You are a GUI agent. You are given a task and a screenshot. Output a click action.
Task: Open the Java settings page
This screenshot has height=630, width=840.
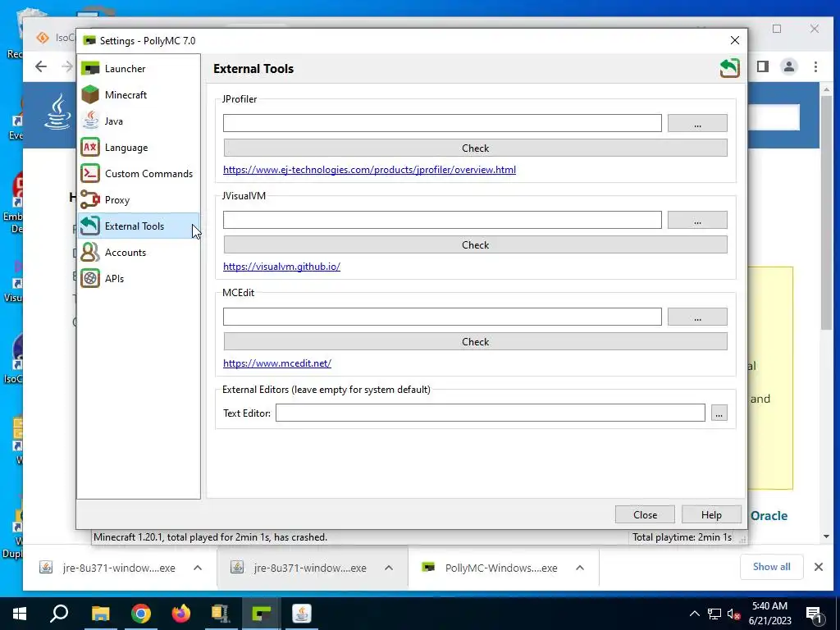click(138, 121)
